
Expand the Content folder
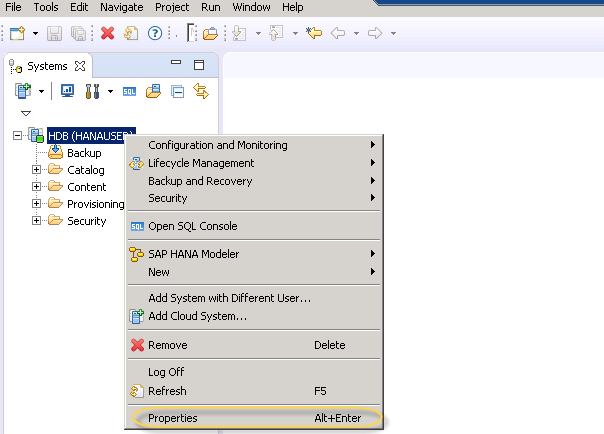tap(36, 186)
